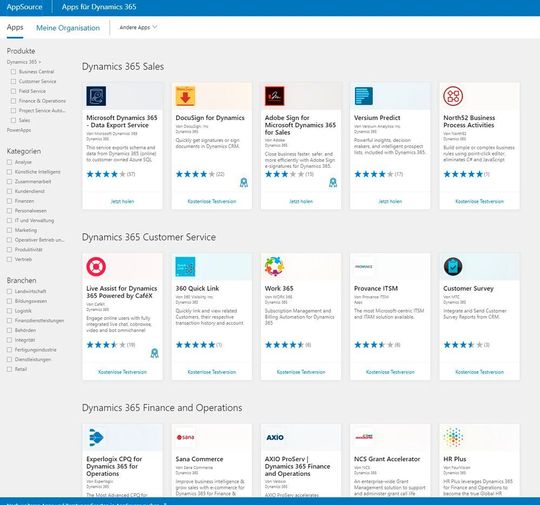Start Kostenlose Testversion for Provance ITSM

[x=390, y=372]
